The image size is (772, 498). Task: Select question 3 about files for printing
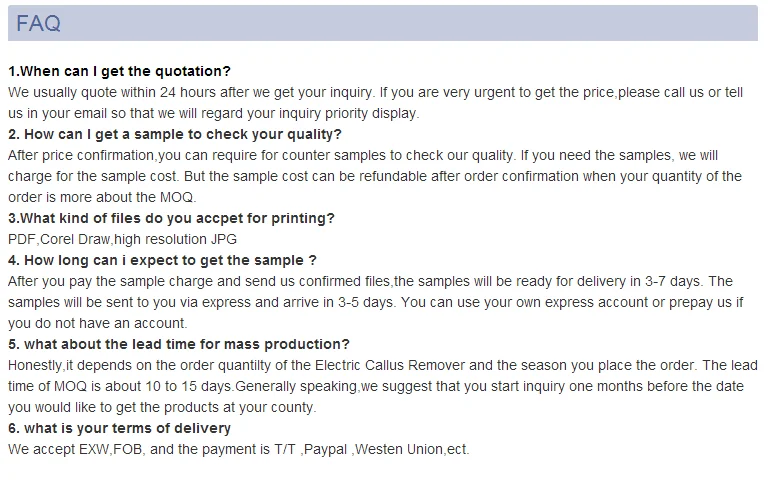pos(171,218)
